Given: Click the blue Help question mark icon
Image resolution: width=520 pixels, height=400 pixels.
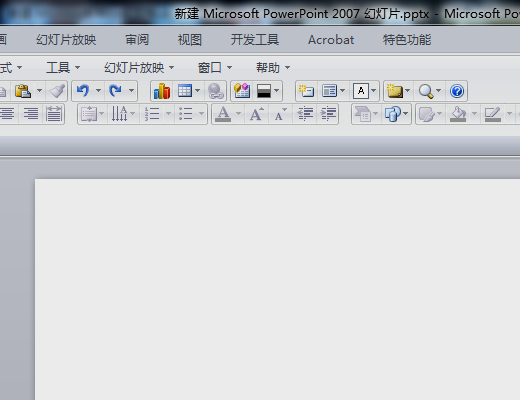Looking at the screenshot, I should tap(457, 91).
